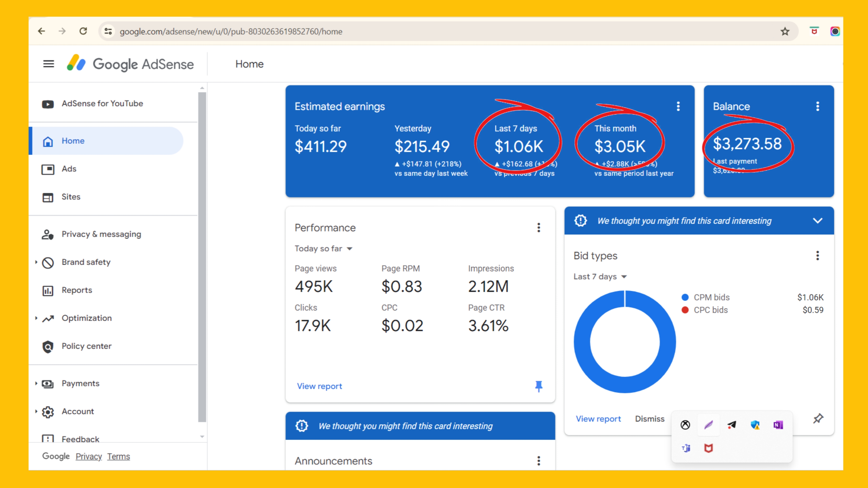Open Performance card options menu

(539, 228)
